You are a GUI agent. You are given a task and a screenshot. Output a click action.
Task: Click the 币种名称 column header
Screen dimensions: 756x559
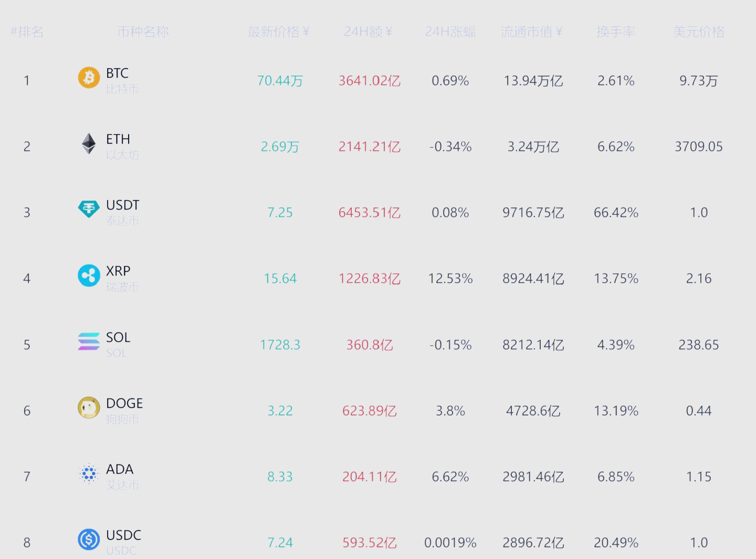click(x=143, y=32)
